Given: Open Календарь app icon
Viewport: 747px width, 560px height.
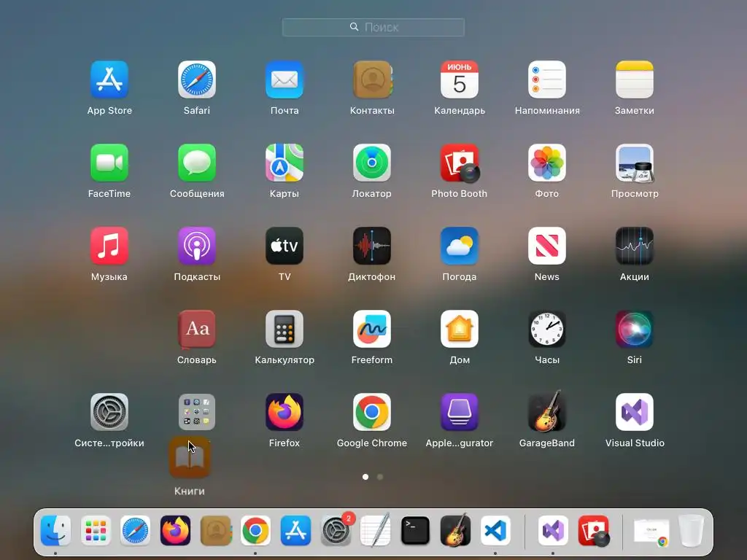Looking at the screenshot, I should (460, 79).
